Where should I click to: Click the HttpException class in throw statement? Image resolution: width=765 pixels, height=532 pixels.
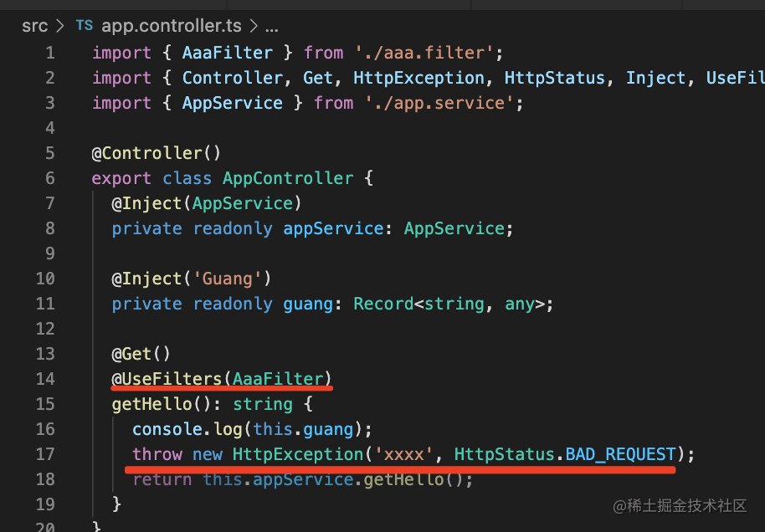298,454
